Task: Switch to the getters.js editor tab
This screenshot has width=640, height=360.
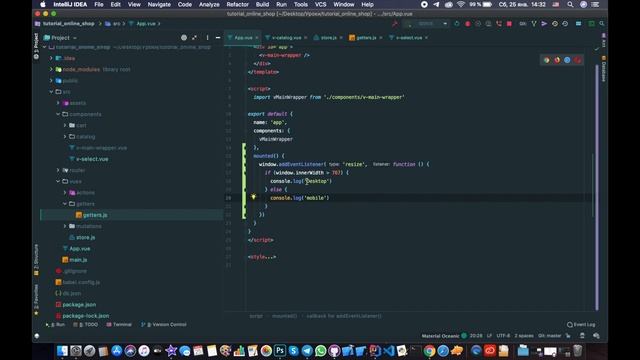Action: [366, 38]
